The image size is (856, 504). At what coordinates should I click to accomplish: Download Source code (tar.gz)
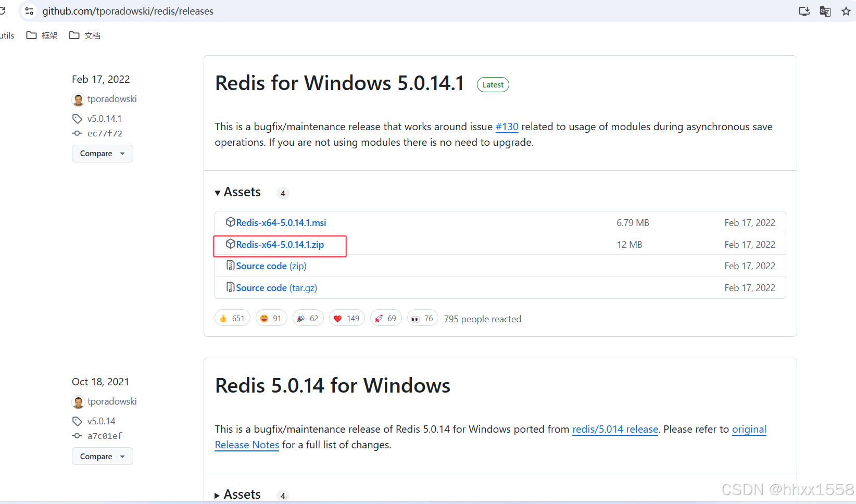pyautogui.click(x=276, y=288)
